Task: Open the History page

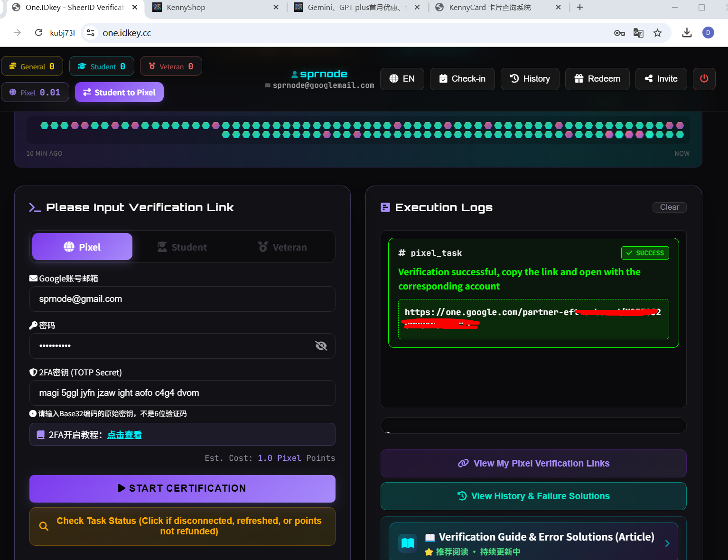Action: pos(530,79)
